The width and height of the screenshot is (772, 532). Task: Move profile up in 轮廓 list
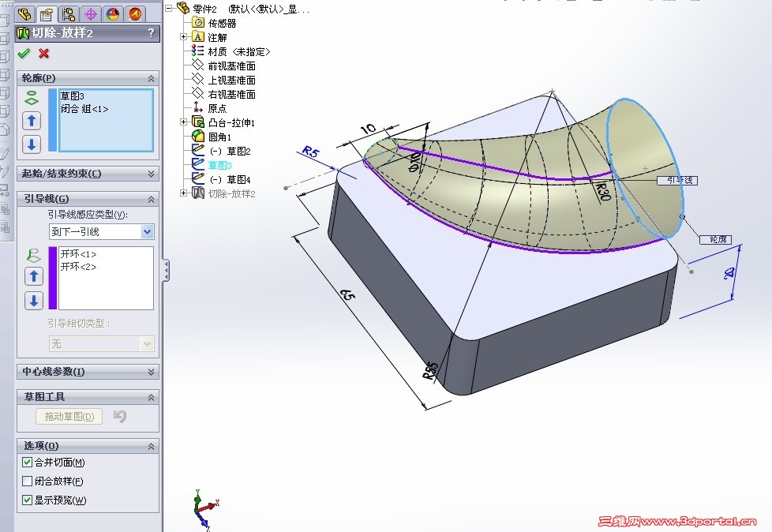tap(32, 121)
